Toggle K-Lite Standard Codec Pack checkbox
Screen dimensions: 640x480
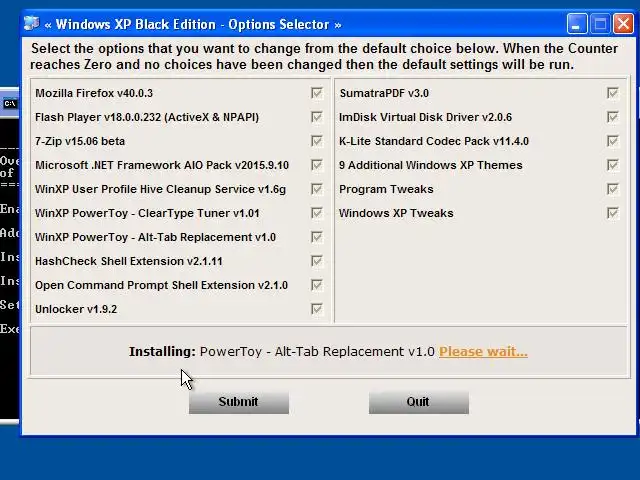[x=613, y=141]
